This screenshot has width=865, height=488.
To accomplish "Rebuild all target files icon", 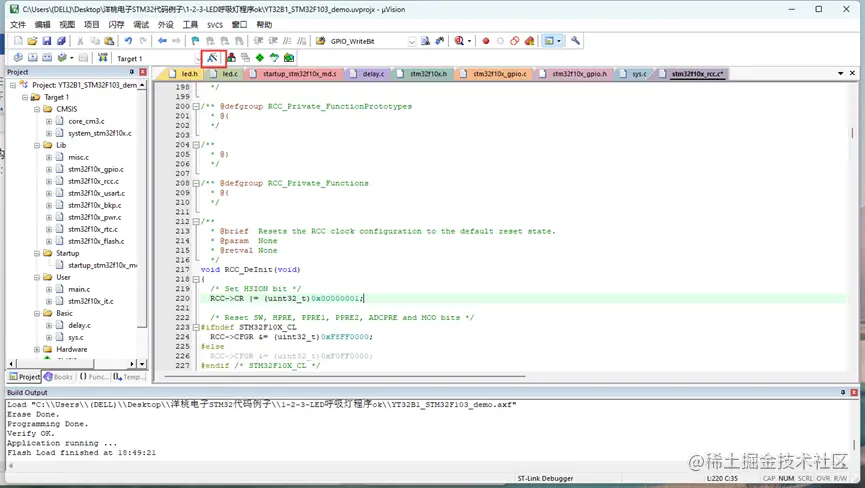I will click(x=47, y=57).
